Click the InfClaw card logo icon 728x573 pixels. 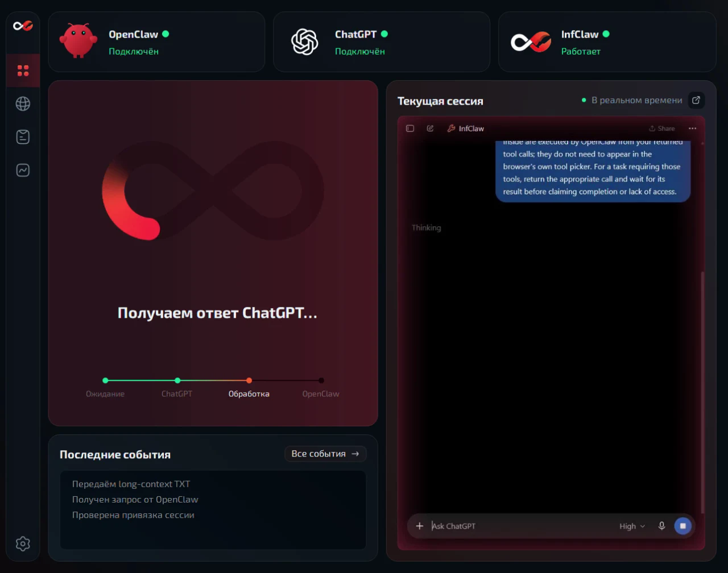[531, 42]
